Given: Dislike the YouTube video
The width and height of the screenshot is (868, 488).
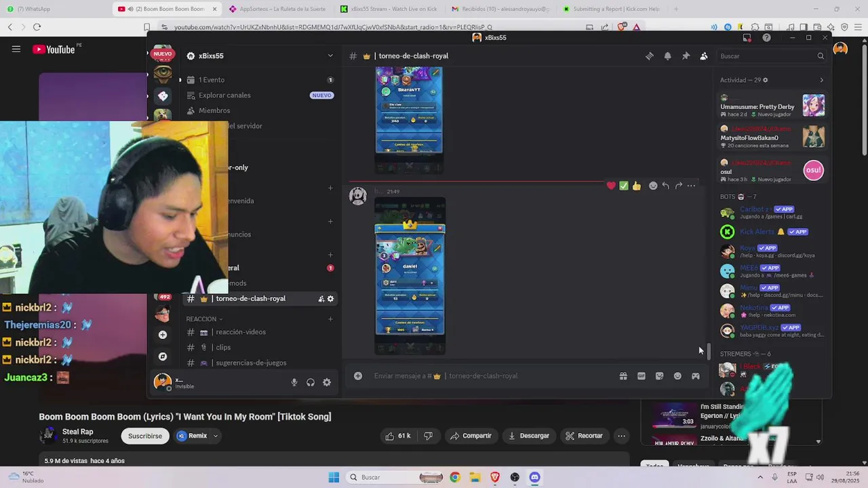Looking at the screenshot, I should [428, 436].
